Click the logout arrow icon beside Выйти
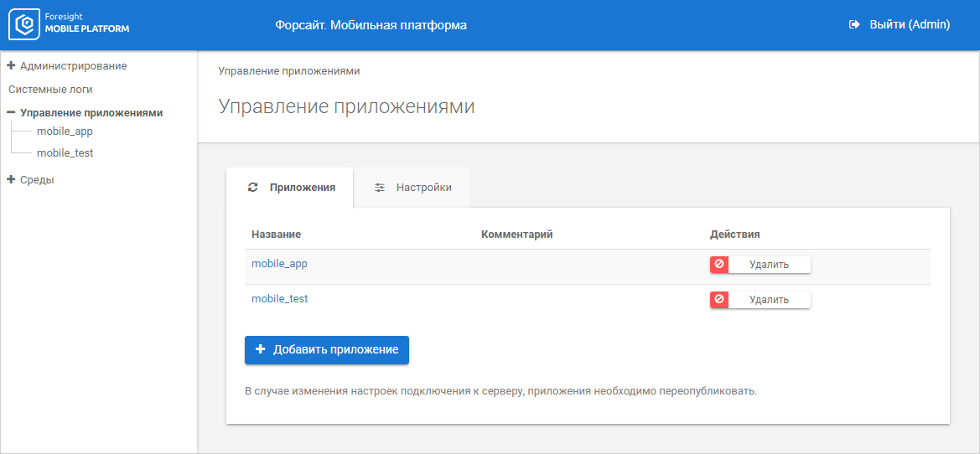This screenshot has height=454, width=980. tap(854, 25)
